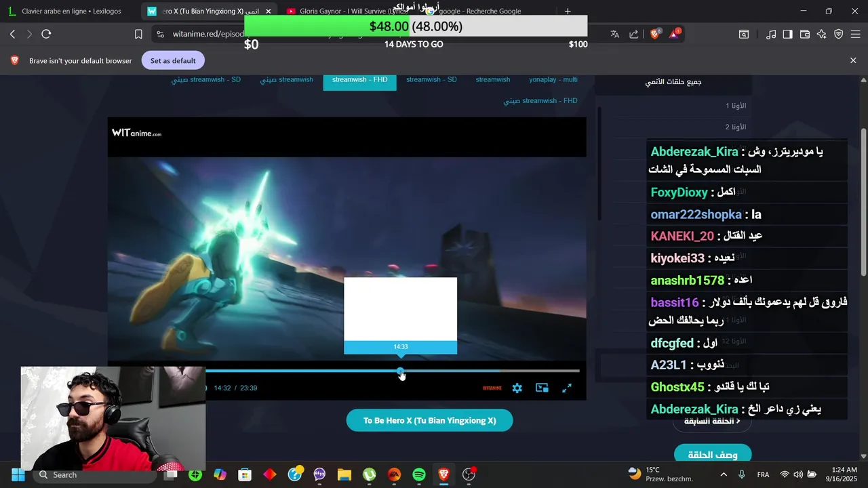Viewport: 868px width, 488px height.
Task: Click the WITanime logo in the player
Action: pyautogui.click(x=136, y=133)
